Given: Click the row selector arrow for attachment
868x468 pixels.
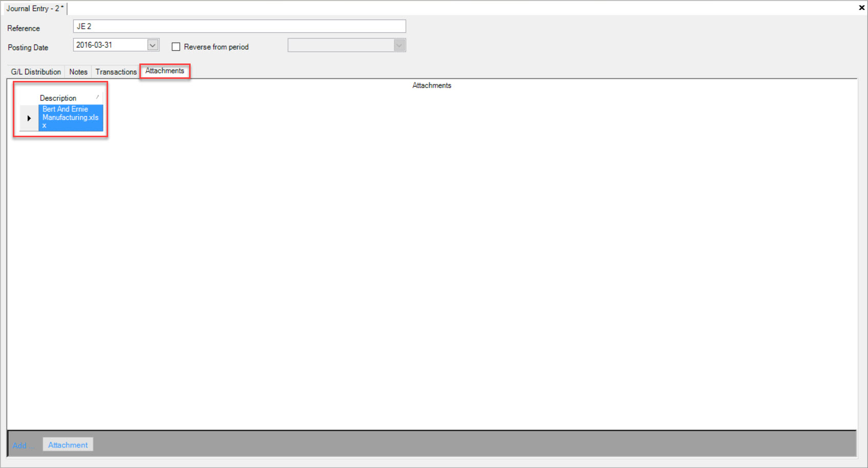Looking at the screenshot, I should pos(29,118).
